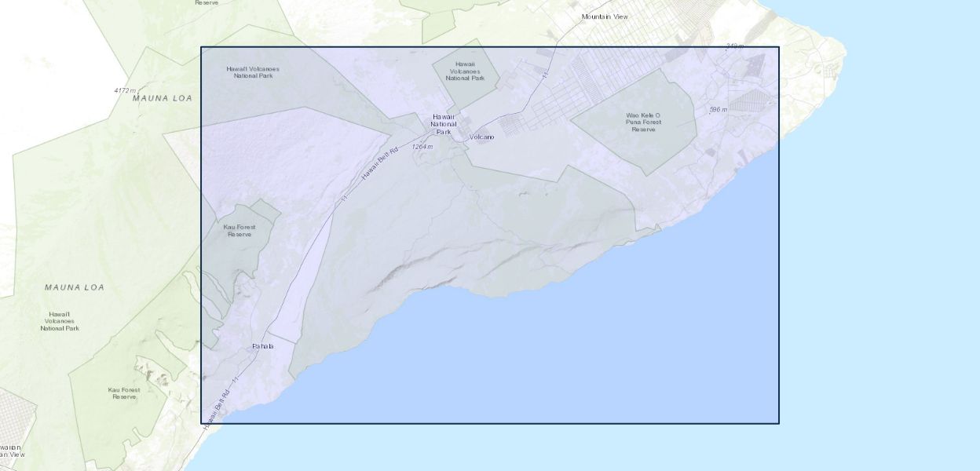The width and height of the screenshot is (980, 471).
Task: Click the MAUNA LOA label outside the shaded box
Action: tap(74, 287)
